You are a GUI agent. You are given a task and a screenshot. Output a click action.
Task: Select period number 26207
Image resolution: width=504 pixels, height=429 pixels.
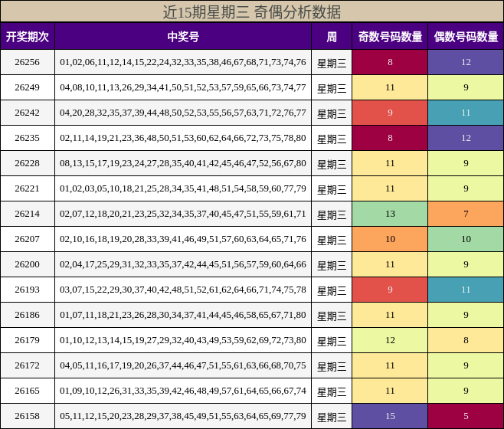coord(28,239)
